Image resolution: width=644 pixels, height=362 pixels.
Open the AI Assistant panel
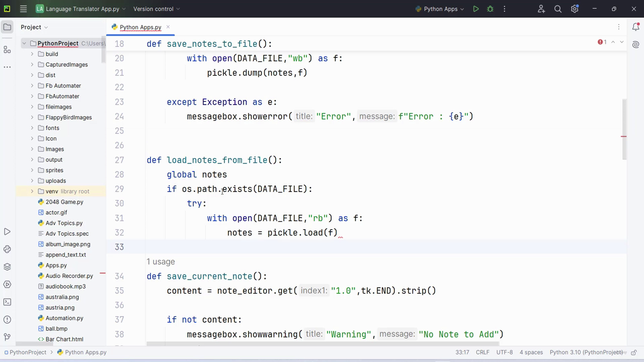[636, 45]
